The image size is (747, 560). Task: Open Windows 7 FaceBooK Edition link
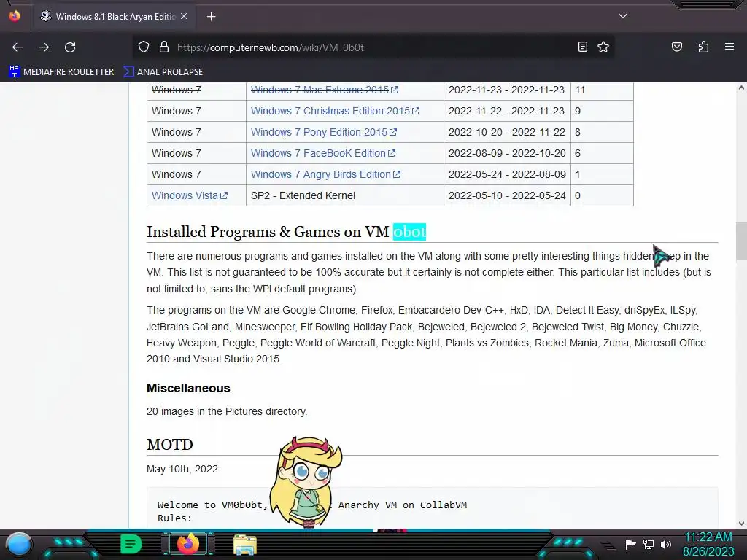pos(322,153)
